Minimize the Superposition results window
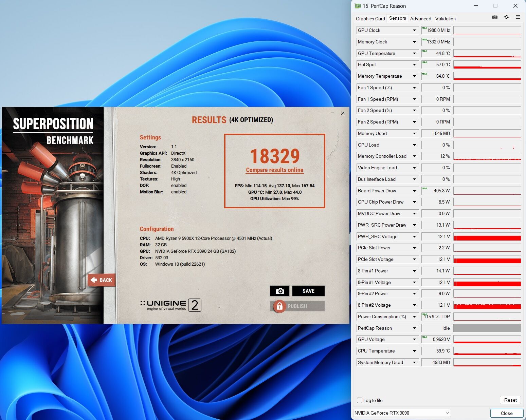The image size is (526, 420). click(x=332, y=113)
